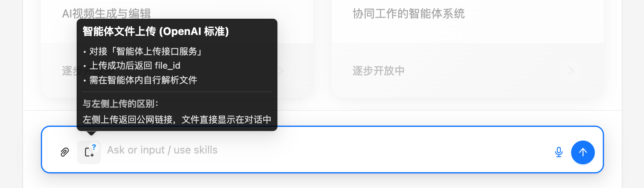Viewport: 644px width, 188px height.
Task: Select the AI视频生成与编辑 card description
Action: coord(106,14)
